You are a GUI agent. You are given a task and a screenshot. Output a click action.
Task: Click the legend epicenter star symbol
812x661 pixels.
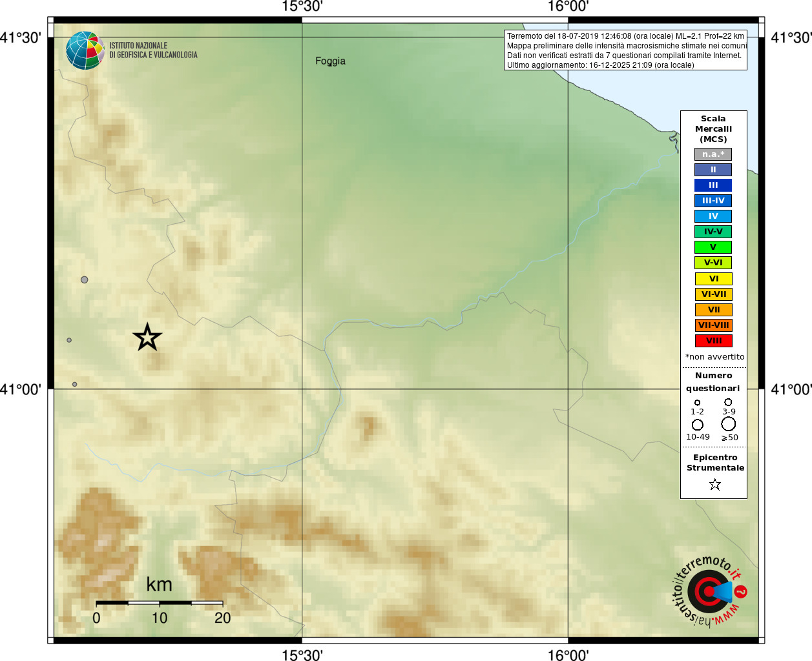tap(714, 484)
